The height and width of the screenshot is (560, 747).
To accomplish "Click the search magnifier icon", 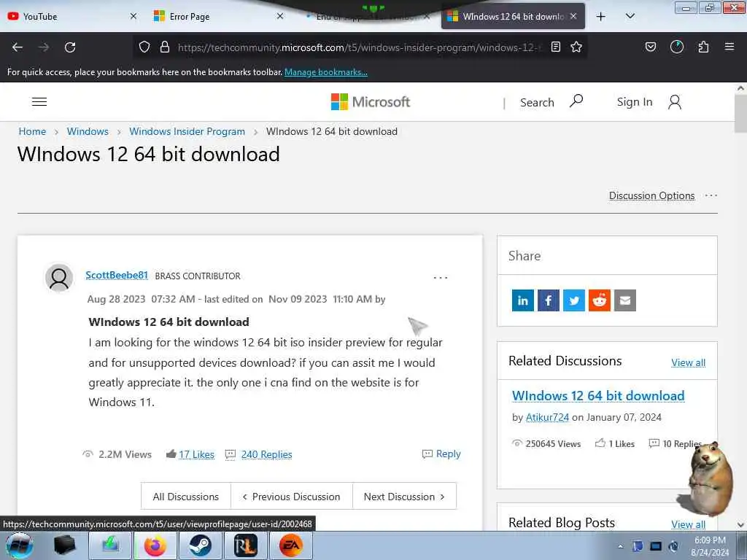I will [576, 101].
